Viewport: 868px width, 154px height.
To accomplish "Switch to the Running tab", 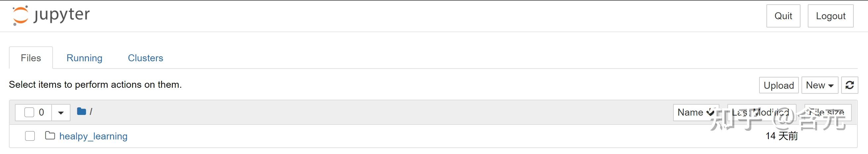I will (x=84, y=58).
